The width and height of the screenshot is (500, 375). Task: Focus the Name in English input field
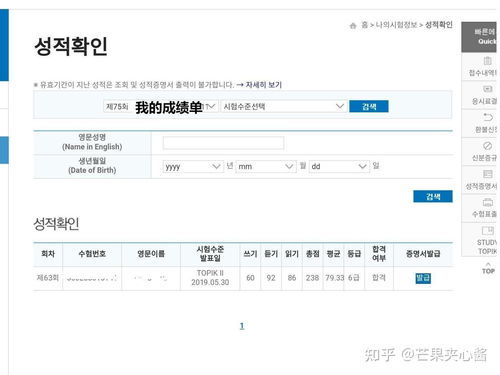click(223, 143)
